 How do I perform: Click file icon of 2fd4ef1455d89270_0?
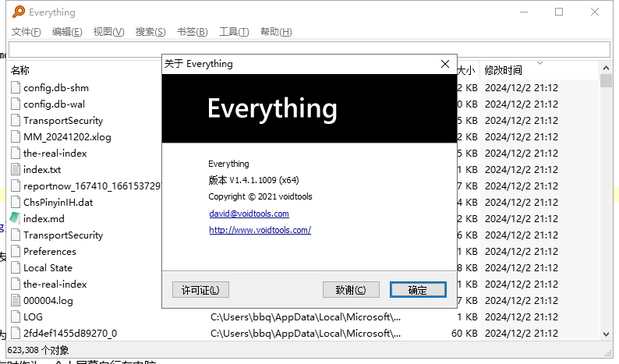[16, 333]
